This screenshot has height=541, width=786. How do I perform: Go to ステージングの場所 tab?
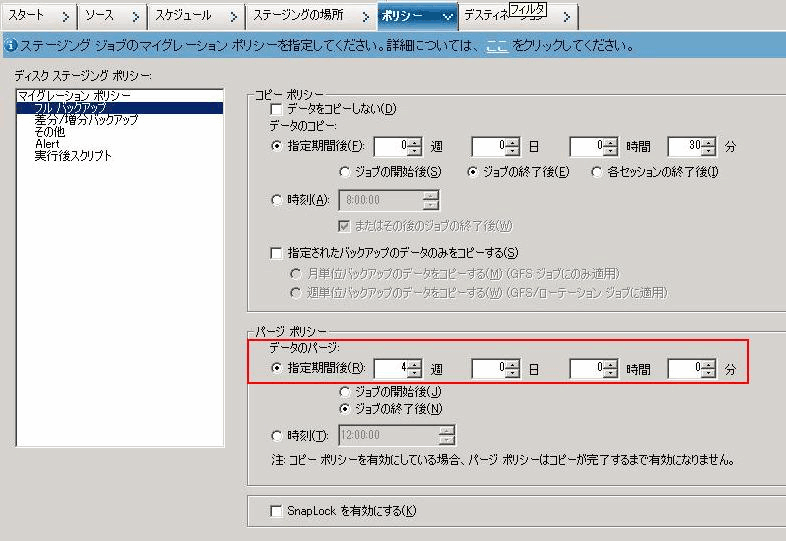[x=310, y=16]
